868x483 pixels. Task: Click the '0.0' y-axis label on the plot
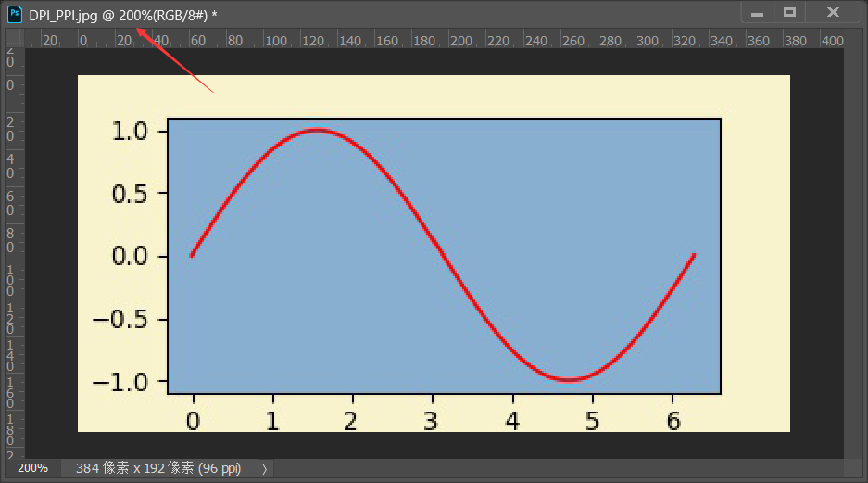click(x=130, y=257)
